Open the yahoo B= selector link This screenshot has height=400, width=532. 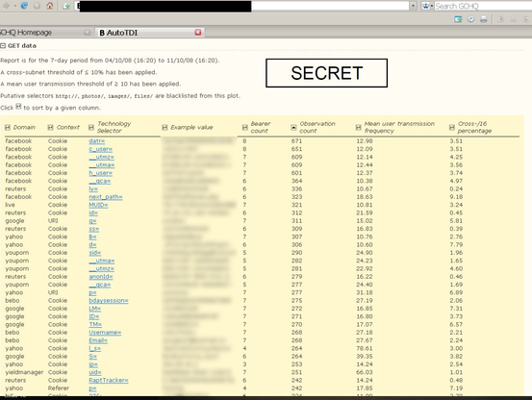(92, 237)
